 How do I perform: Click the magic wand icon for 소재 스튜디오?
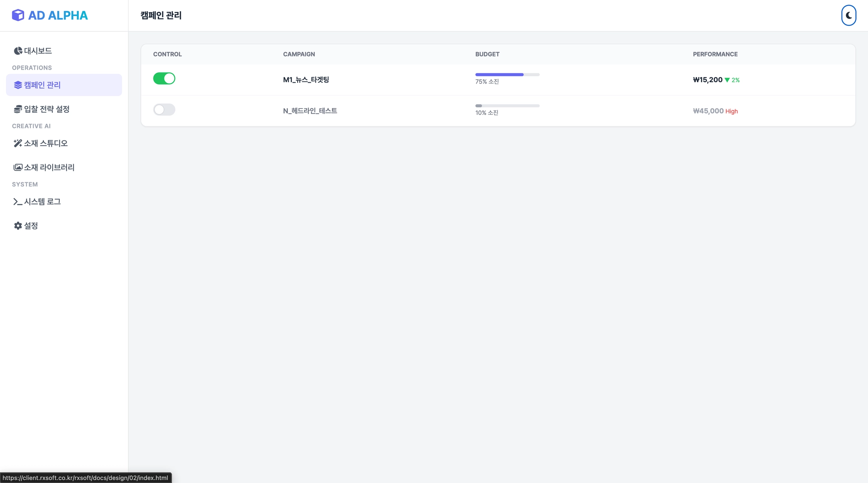tap(18, 143)
